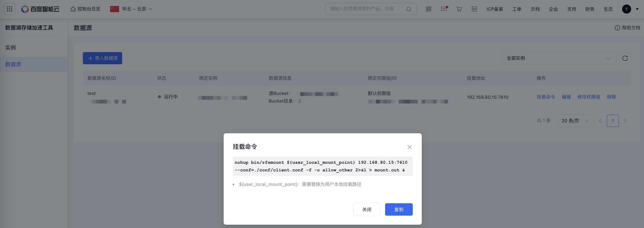Open the QR code app download icon
Viewport: 644px width, 228px height.
(x=428, y=9)
